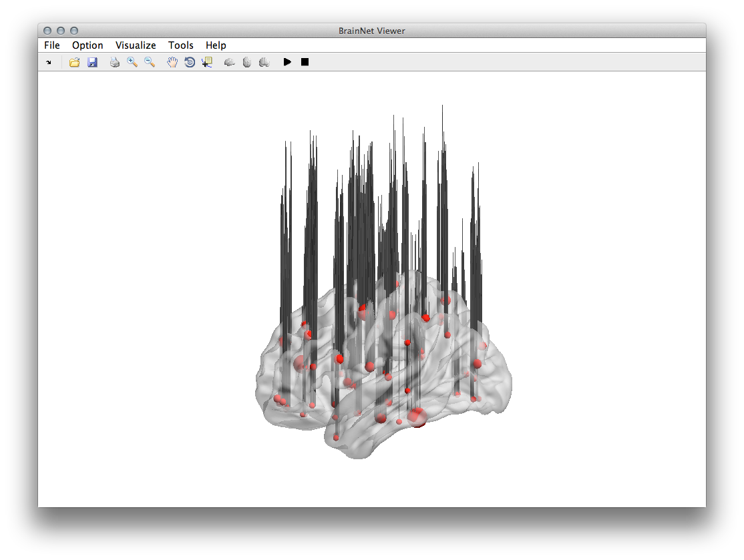744x560 pixels.
Task: Switch to sagittal brain view icon
Action: pyautogui.click(x=230, y=62)
